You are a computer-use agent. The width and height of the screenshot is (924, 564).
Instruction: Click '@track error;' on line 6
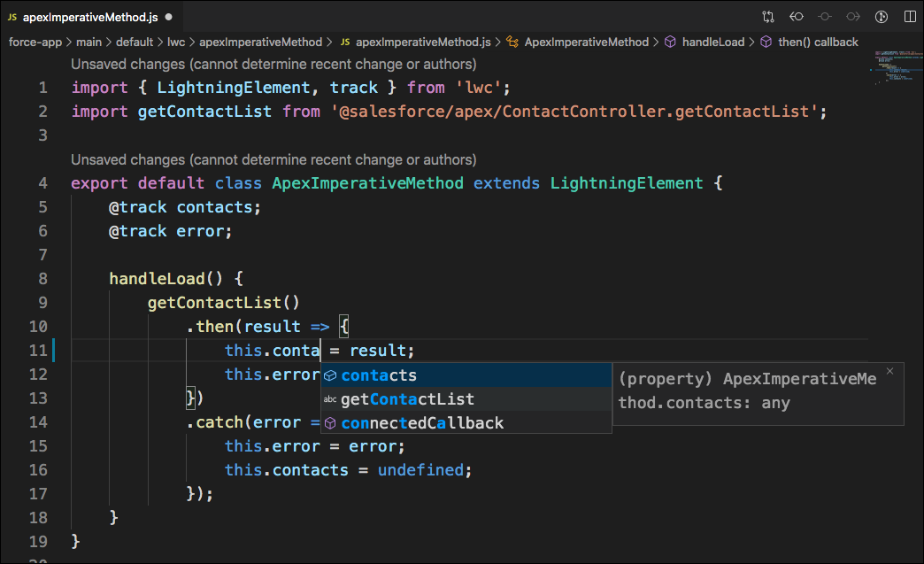click(170, 231)
